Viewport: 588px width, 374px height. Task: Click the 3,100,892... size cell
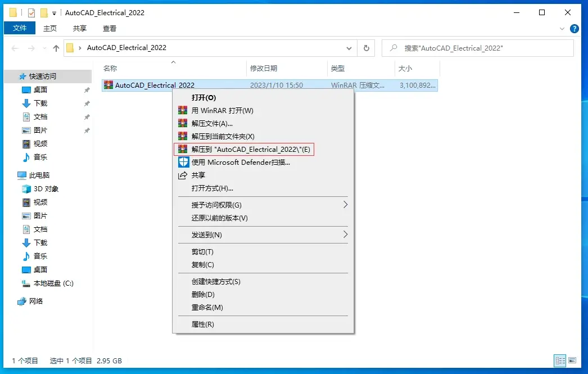[417, 85]
